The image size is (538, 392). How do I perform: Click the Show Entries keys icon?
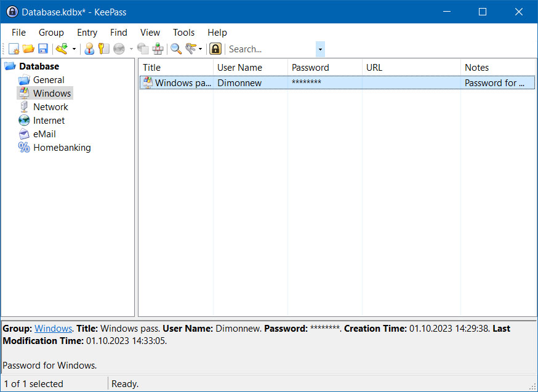191,49
